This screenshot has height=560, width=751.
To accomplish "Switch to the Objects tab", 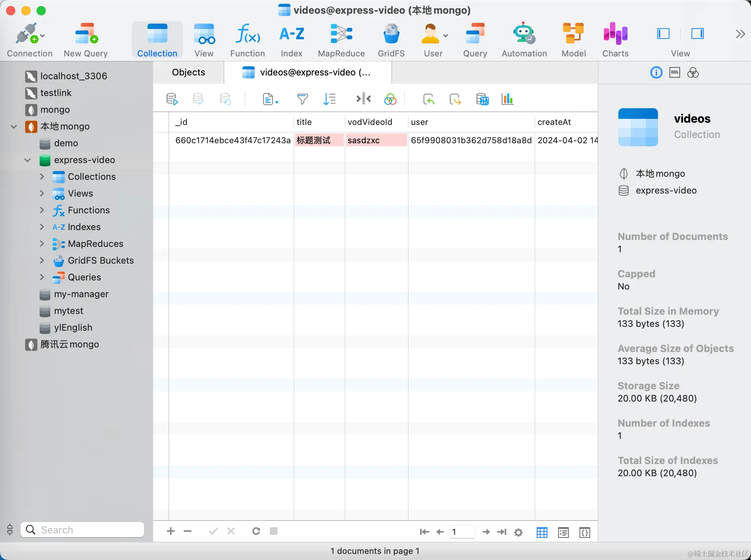I will coord(188,72).
